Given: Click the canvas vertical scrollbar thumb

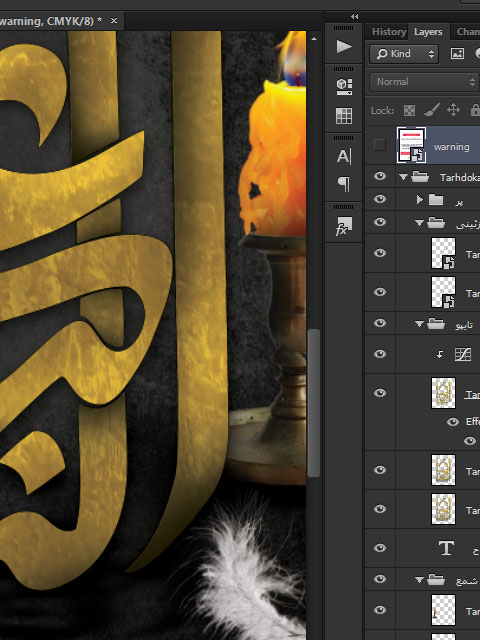Looking at the screenshot, I should point(313,403).
